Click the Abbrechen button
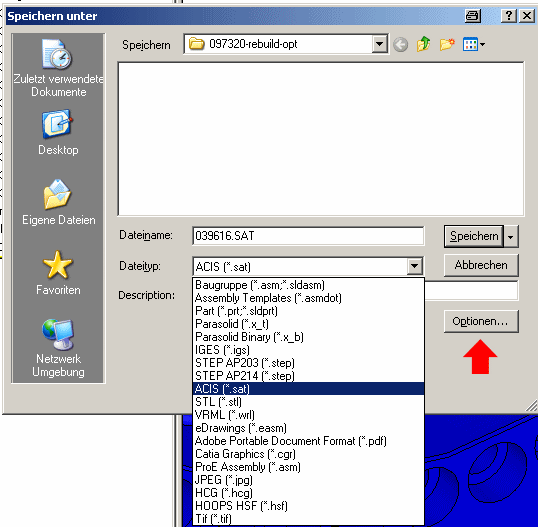The image size is (538, 527). click(481, 265)
